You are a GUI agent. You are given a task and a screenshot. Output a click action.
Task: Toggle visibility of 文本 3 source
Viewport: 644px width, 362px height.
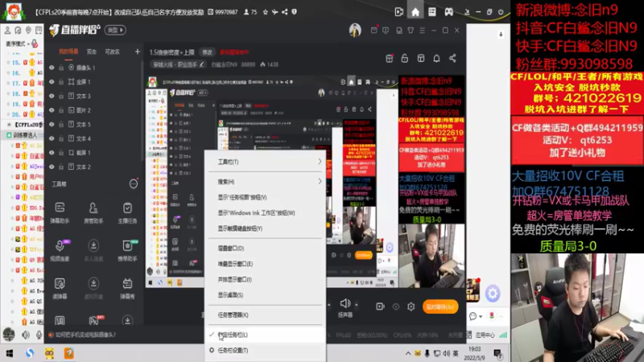pos(52,96)
